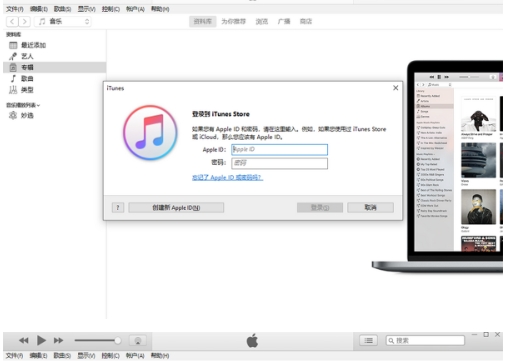Click the songs note icon
This screenshot has height=361, width=505.
click(13, 78)
